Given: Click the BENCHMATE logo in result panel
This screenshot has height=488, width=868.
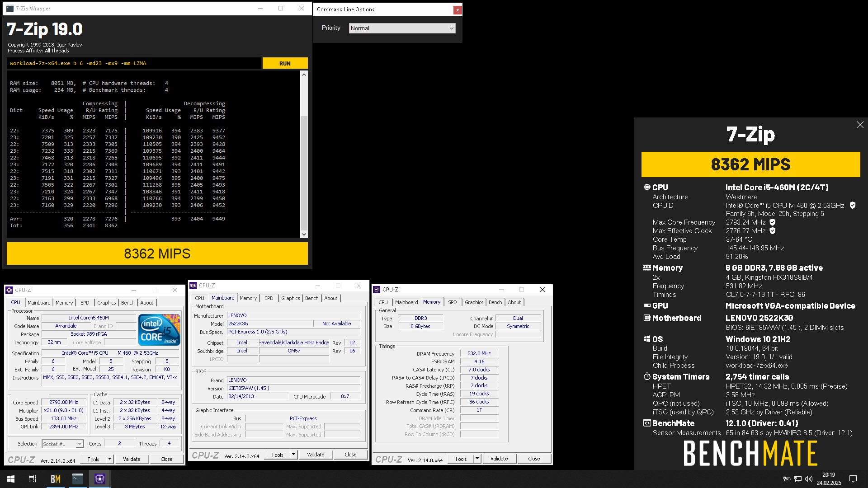Looking at the screenshot, I should click(750, 454).
